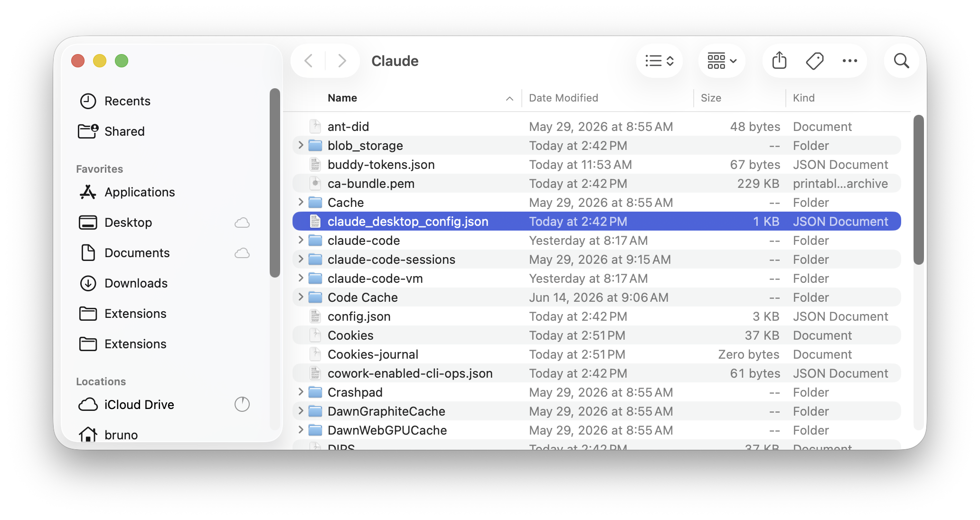This screenshot has height=520, width=980.
Task: Click the claude-code-sessions folder icon
Action: (x=315, y=259)
